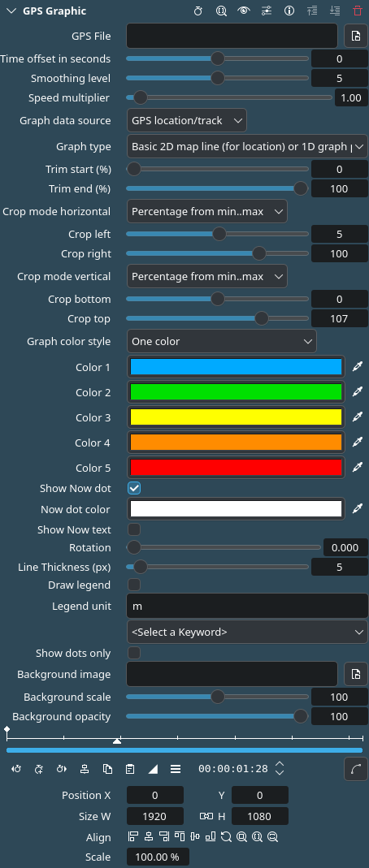The width and height of the screenshot is (369, 868).
Task: Copy keyframes with the copy icon
Action: (107, 769)
